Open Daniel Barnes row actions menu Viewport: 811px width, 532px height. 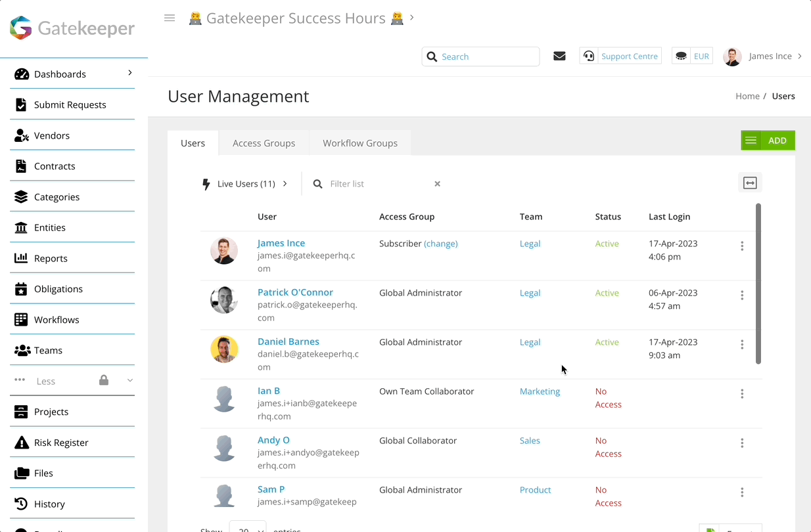[x=742, y=345]
